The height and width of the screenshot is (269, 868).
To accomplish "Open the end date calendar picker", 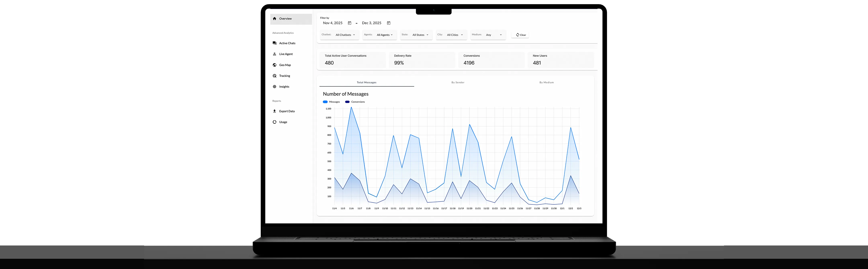I will tap(389, 23).
